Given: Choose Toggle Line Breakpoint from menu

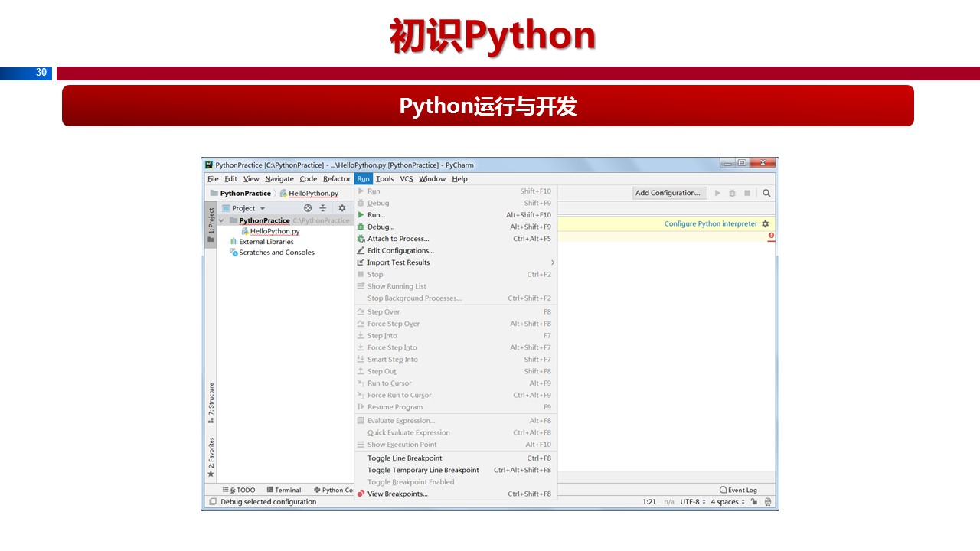Looking at the screenshot, I should [456, 458].
